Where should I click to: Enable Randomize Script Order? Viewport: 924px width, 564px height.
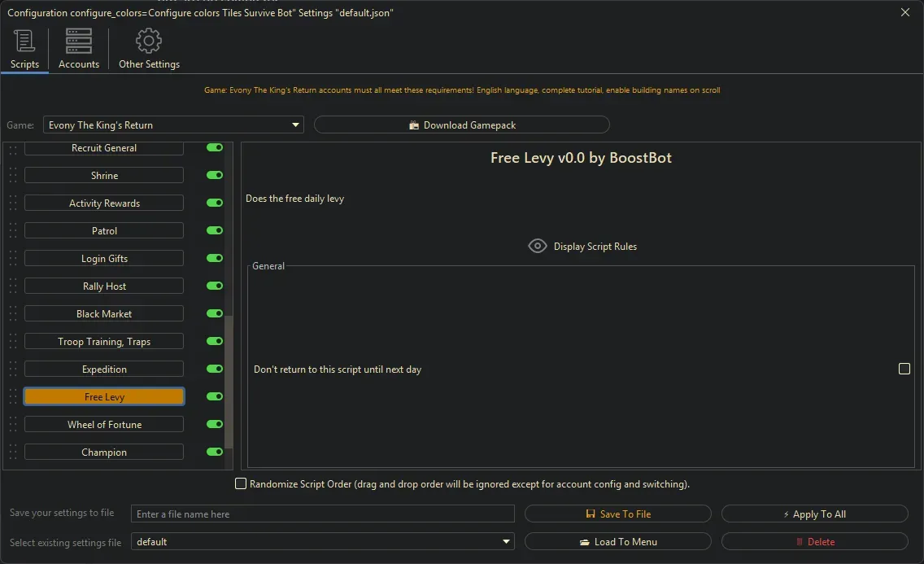[241, 483]
